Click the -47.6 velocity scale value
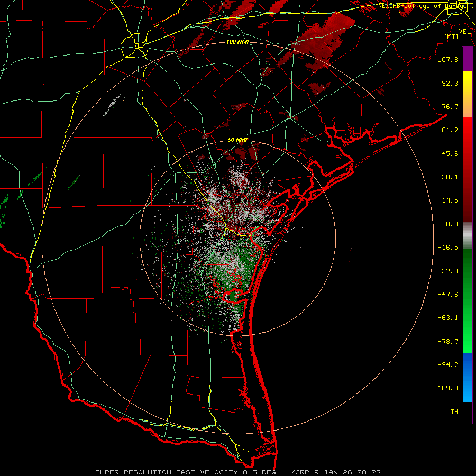Screen dimensions: 476x476 (448, 295)
